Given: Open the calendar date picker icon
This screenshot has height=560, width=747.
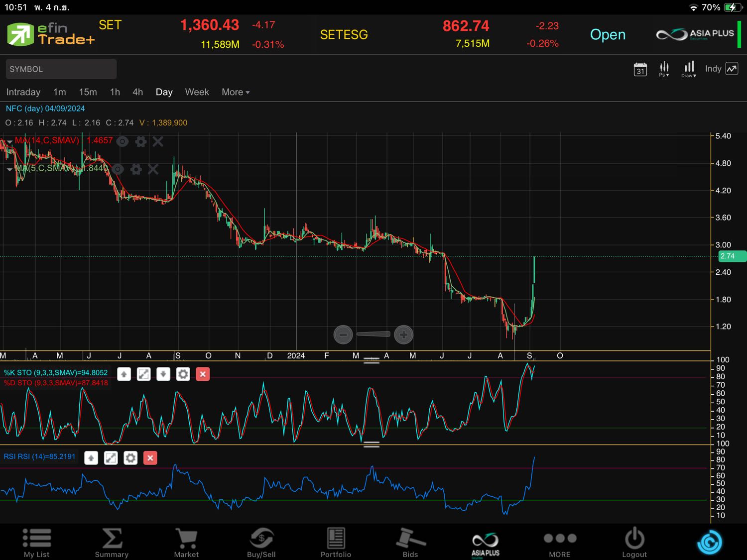Looking at the screenshot, I should [x=640, y=69].
